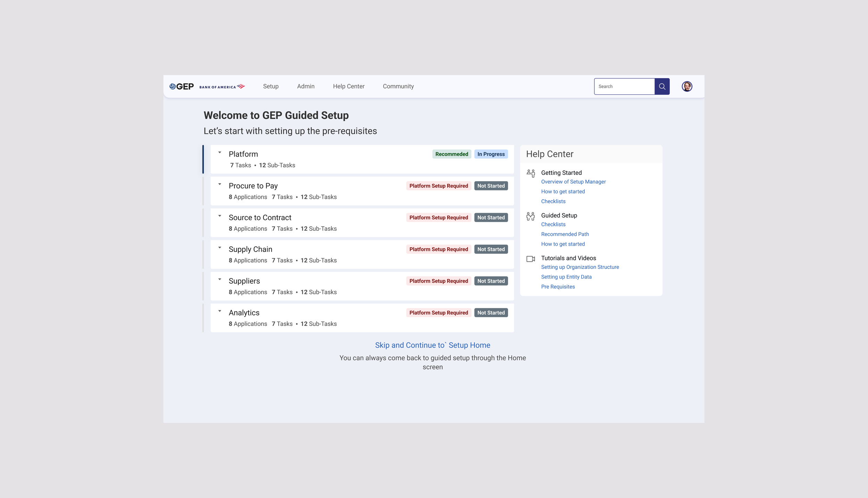
Task: Click the GEP logo
Action: 181,86
